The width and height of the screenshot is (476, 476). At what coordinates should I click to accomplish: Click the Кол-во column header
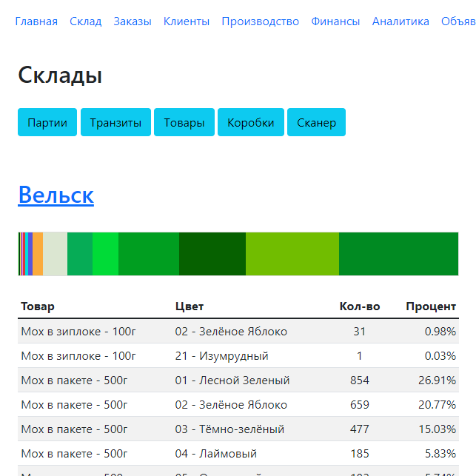tap(360, 306)
